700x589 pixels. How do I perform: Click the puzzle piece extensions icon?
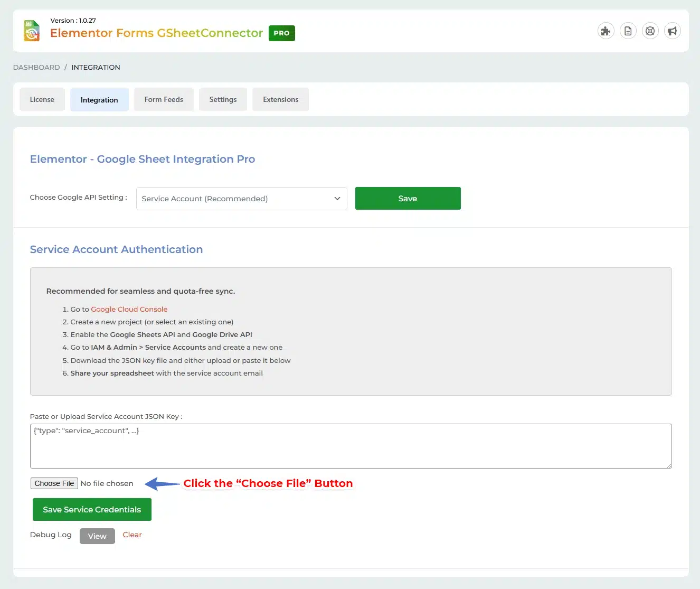click(606, 31)
